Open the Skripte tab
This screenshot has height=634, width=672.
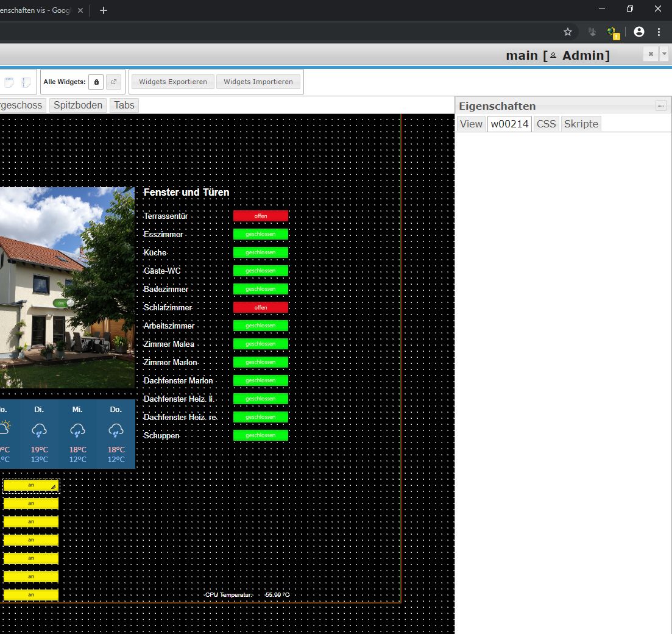click(581, 124)
